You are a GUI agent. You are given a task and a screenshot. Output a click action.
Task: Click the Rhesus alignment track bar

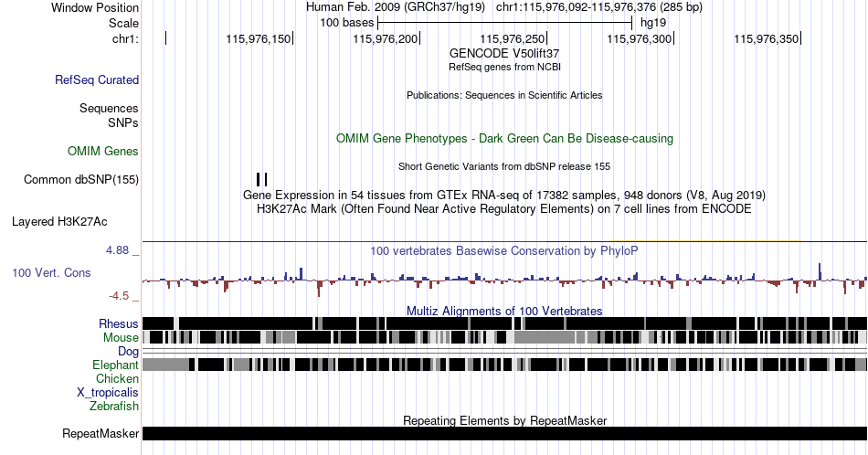pos(505,323)
